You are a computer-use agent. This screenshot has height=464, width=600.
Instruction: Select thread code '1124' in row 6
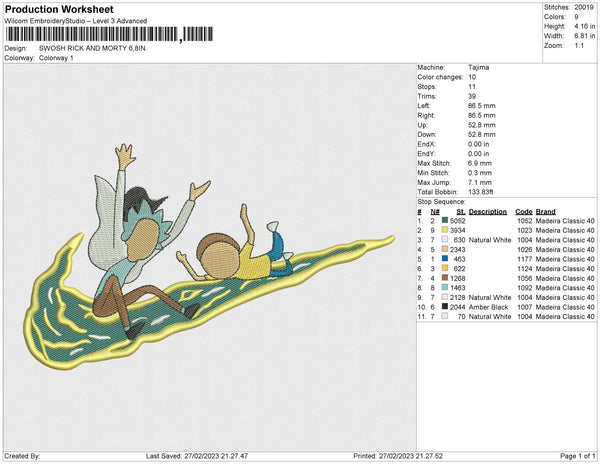(x=525, y=269)
